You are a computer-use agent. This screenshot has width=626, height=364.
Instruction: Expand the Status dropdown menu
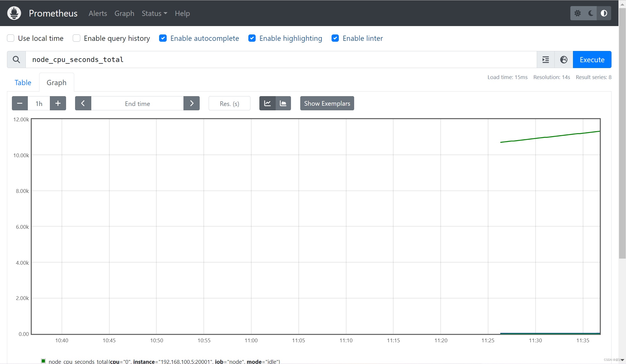click(x=154, y=13)
